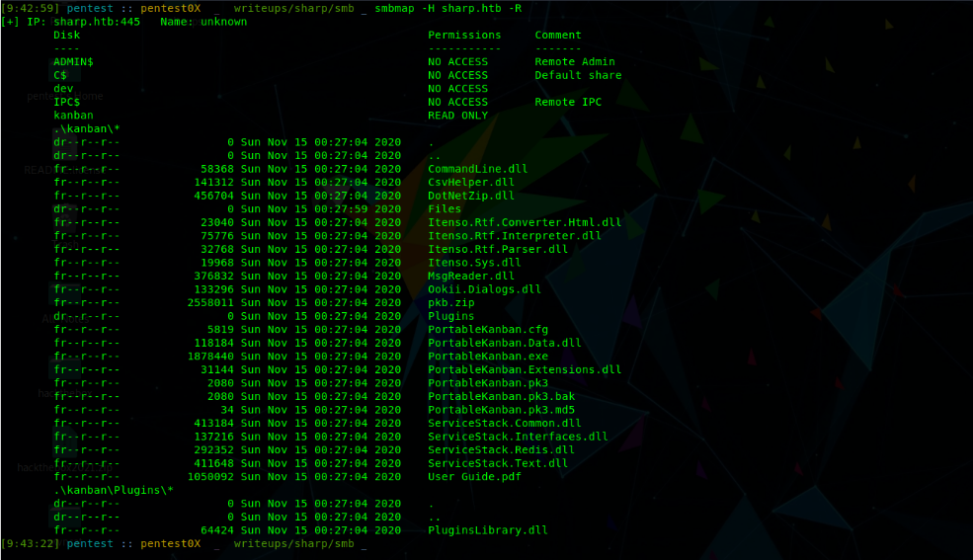Click the 'smbmap -H sharp.htb -R' command
This screenshot has height=560, width=973.
[x=448, y=9]
